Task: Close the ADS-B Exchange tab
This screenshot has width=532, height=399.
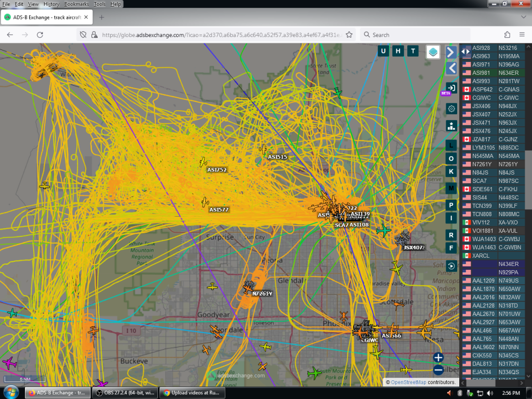Action: 86,17
